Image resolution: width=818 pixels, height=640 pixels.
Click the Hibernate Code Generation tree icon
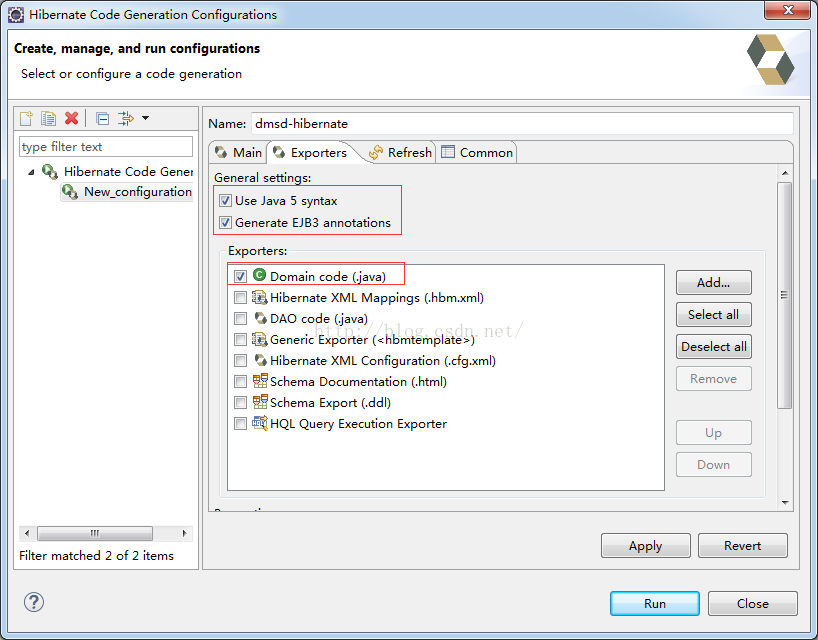(x=50, y=171)
